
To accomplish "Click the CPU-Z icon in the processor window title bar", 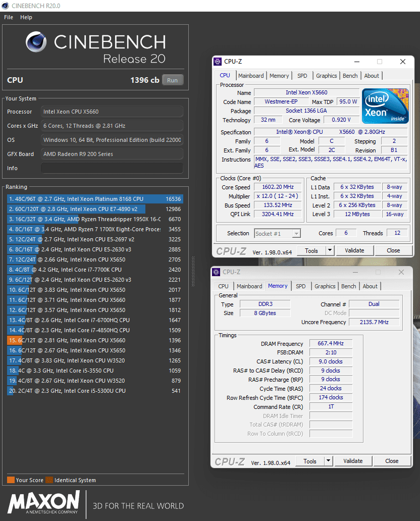I will click(218, 62).
